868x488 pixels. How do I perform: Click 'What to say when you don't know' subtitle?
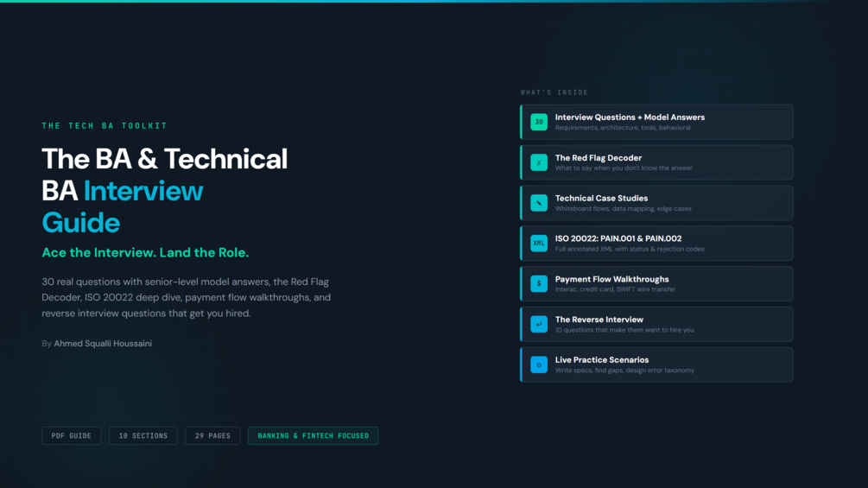[x=624, y=168]
